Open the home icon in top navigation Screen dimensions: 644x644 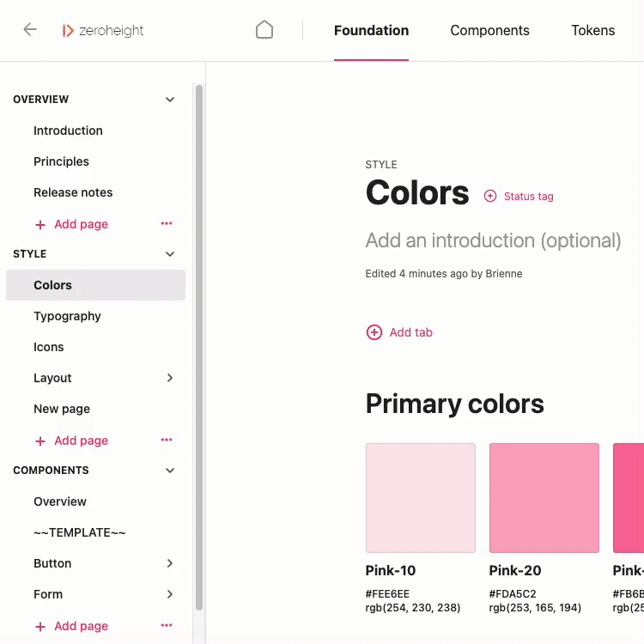pyautogui.click(x=264, y=29)
